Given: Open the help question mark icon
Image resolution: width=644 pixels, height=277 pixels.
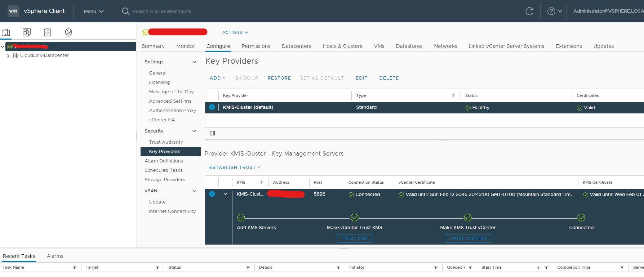Looking at the screenshot, I should tap(551, 11).
